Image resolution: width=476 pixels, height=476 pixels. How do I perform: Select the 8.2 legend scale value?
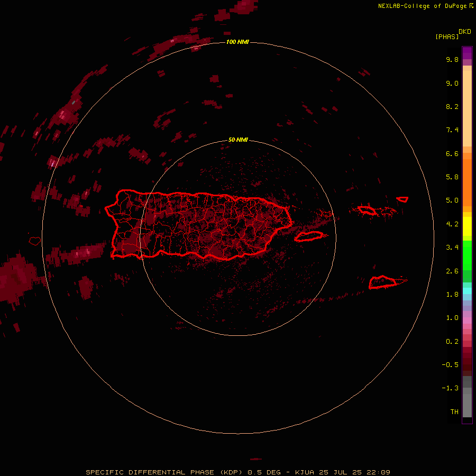click(x=452, y=106)
